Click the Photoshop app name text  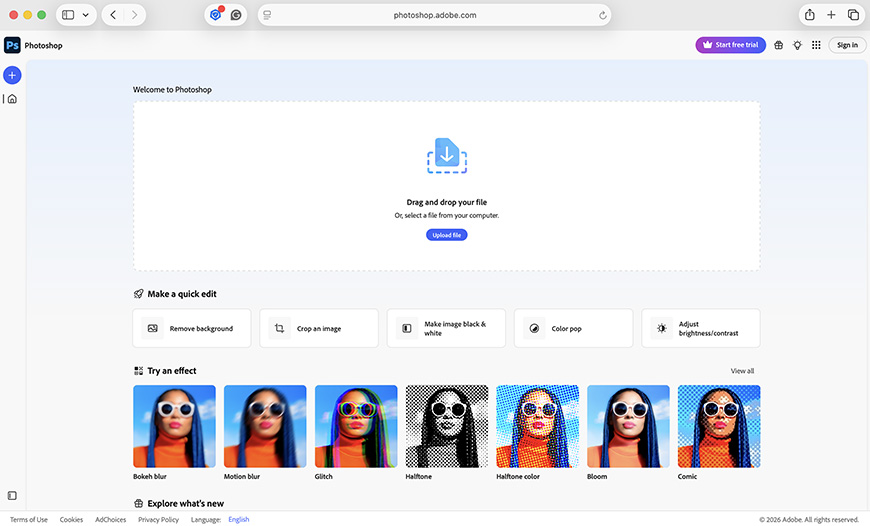click(x=43, y=45)
